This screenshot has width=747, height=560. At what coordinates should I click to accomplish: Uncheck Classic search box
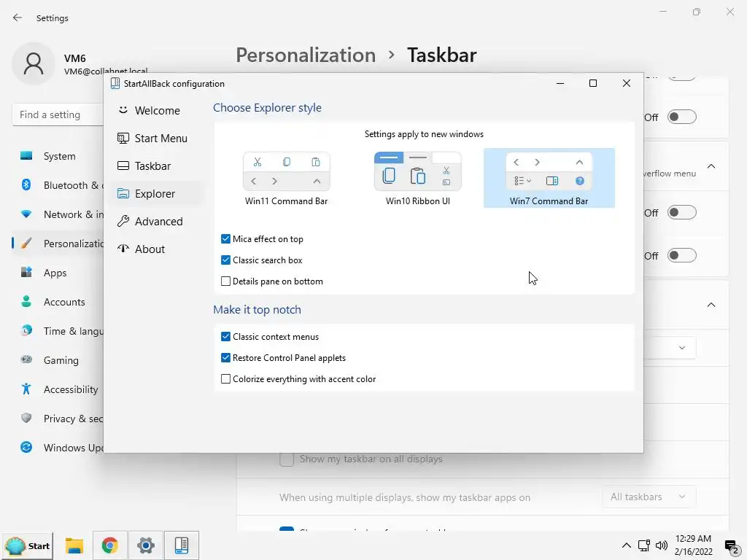click(226, 260)
